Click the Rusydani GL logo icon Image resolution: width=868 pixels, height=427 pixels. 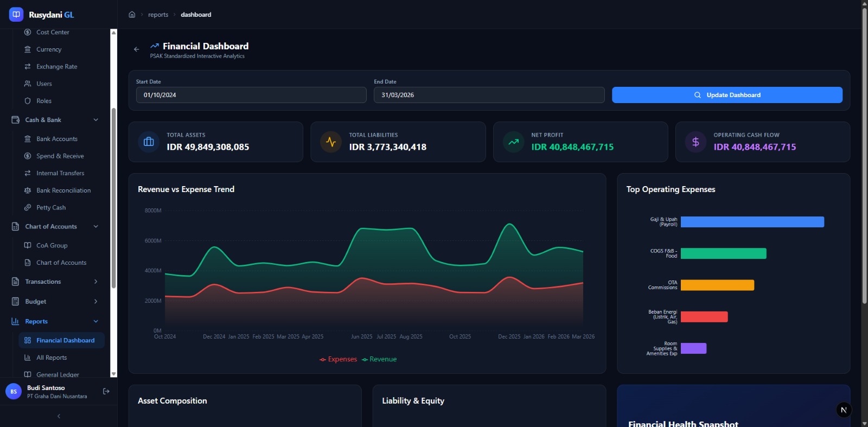click(x=16, y=15)
